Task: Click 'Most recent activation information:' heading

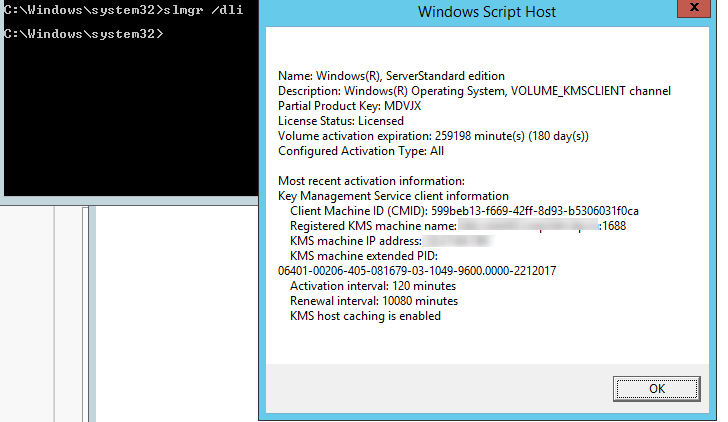Action: click(371, 181)
